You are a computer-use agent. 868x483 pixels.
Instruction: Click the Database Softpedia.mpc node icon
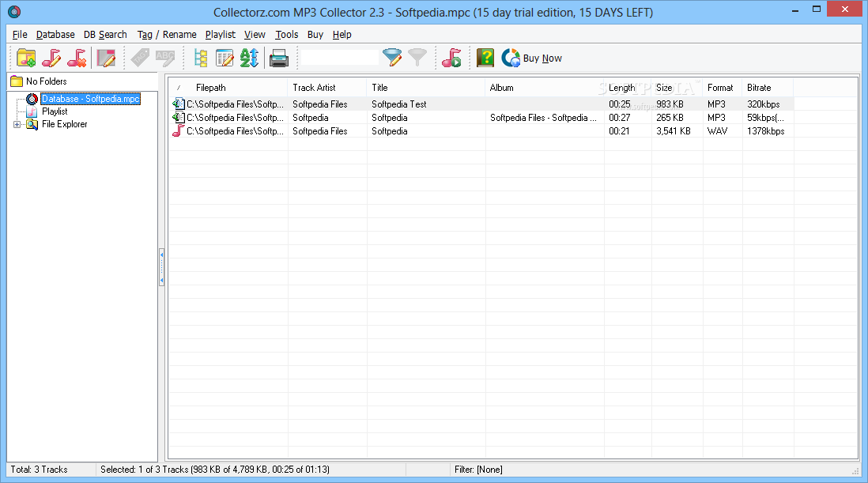[x=32, y=99]
